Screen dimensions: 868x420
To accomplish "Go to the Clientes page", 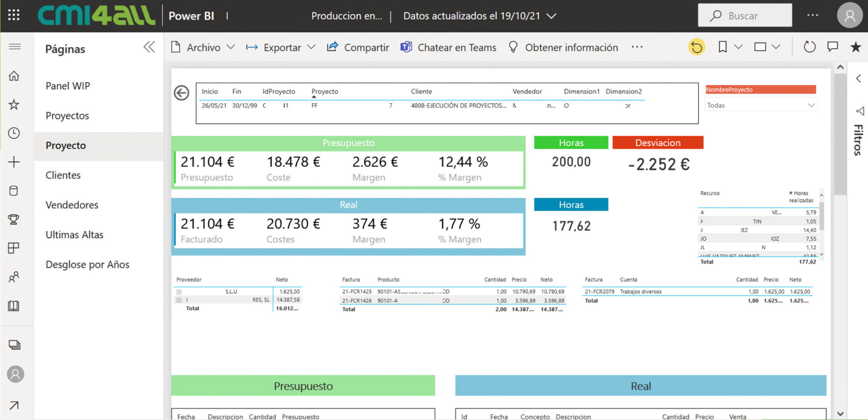I will pos(63,175).
